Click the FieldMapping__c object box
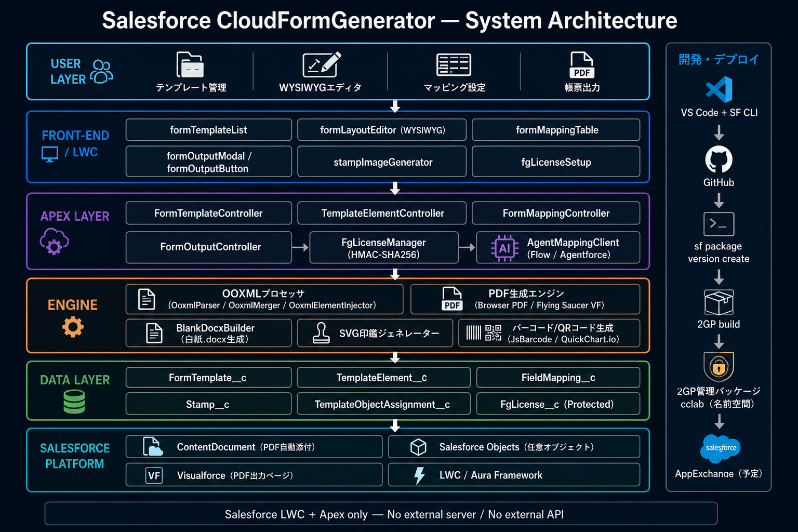798x532 pixels. (558, 378)
